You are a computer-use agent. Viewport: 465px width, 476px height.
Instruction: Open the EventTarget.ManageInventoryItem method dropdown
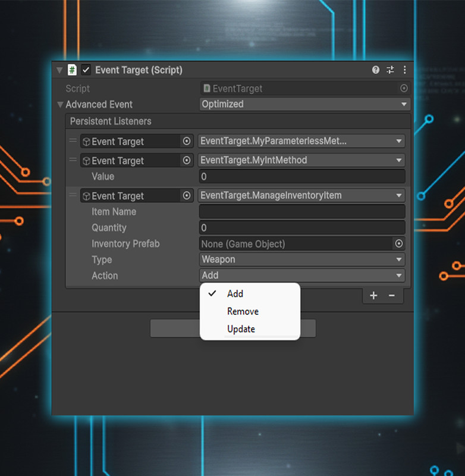tap(301, 196)
